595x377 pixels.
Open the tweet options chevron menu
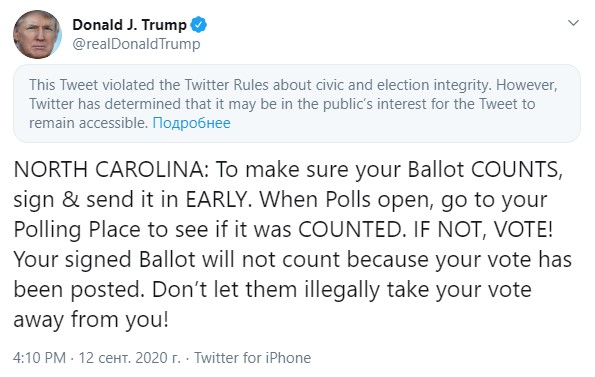point(573,23)
